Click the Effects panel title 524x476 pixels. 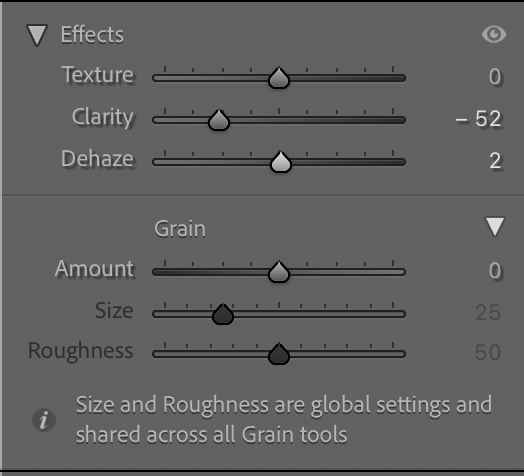pyautogui.click(x=92, y=35)
